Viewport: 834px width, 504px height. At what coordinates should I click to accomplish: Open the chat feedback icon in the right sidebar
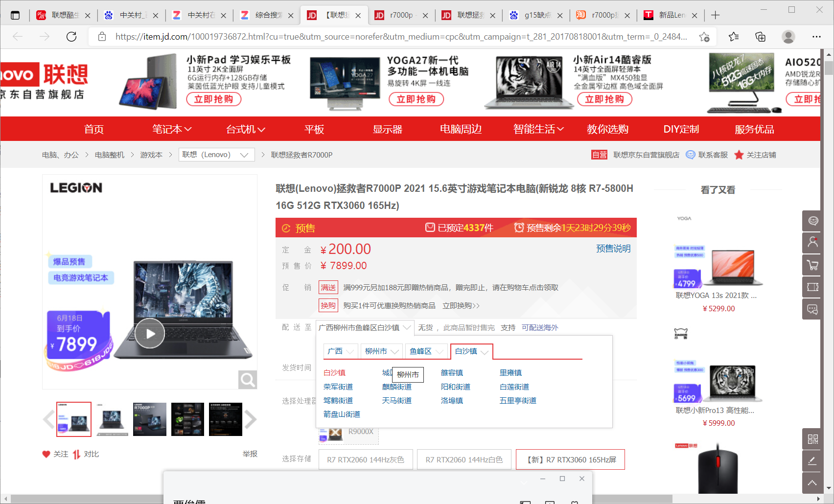[x=813, y=309]
